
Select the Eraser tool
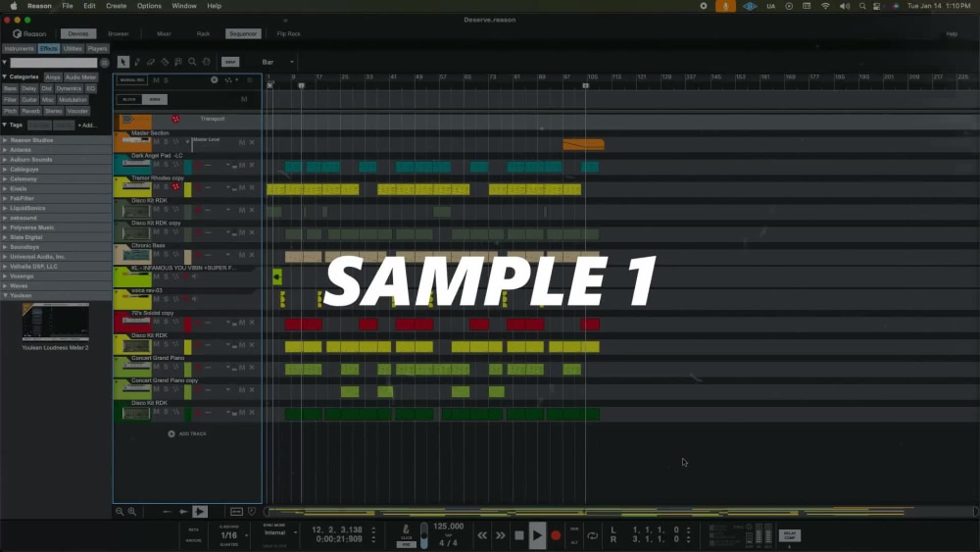pyautogui.click(x=151, y=62)
